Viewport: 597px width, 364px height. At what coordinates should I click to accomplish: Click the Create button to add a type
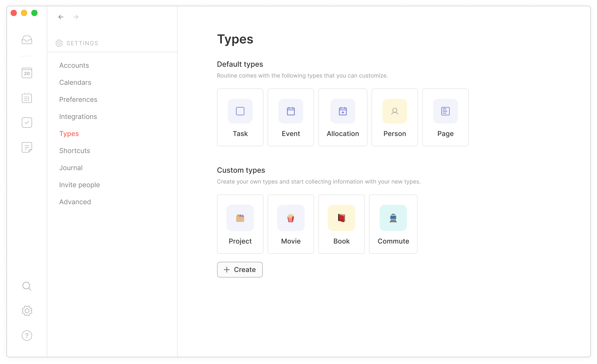[x=240, y=270]
